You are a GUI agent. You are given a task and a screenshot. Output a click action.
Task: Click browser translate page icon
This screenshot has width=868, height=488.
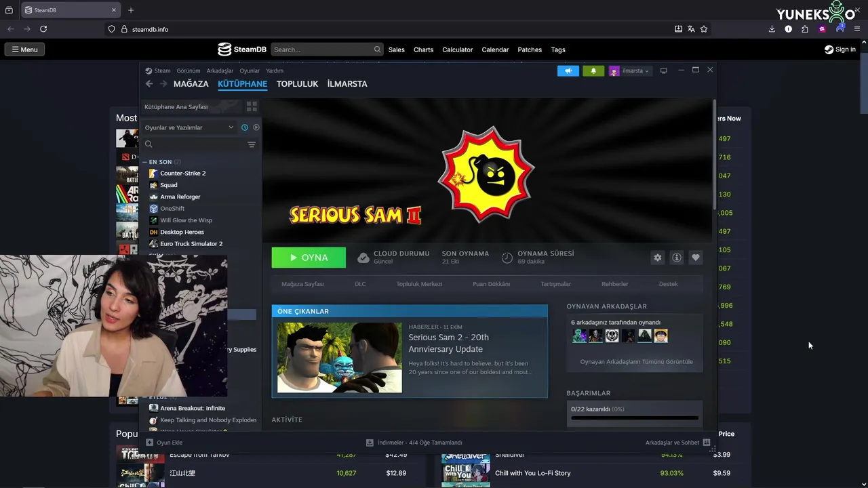(691, 29)
